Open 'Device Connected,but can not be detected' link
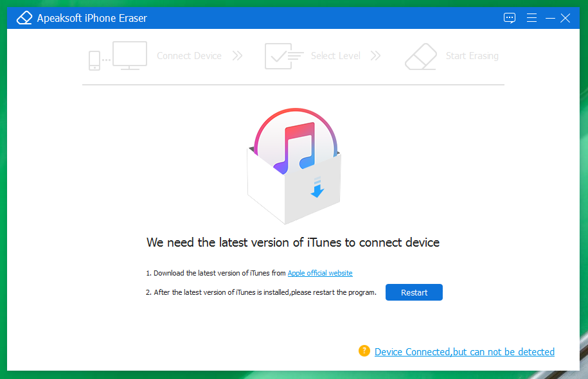Screen dimensions: 588x379 click(x=464, y=351)
